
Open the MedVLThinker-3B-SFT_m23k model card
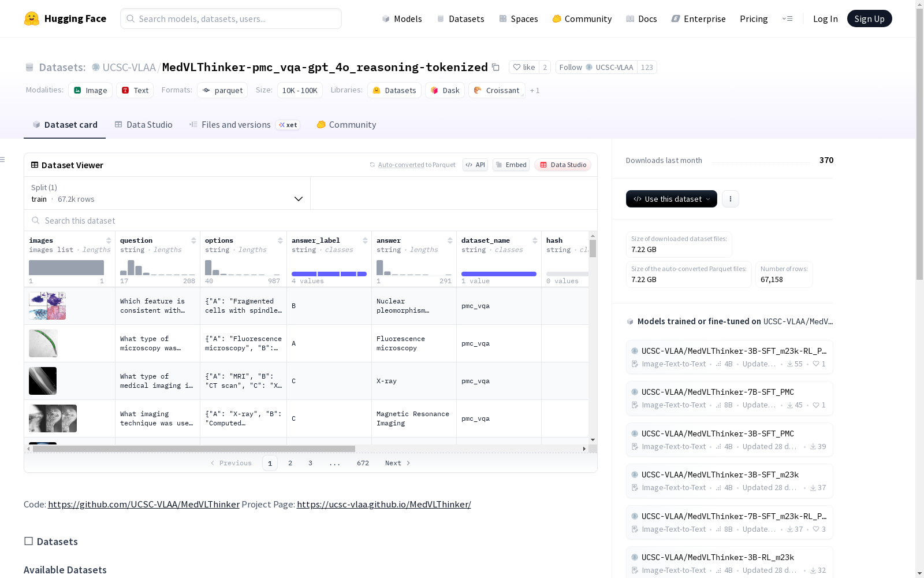729,481
